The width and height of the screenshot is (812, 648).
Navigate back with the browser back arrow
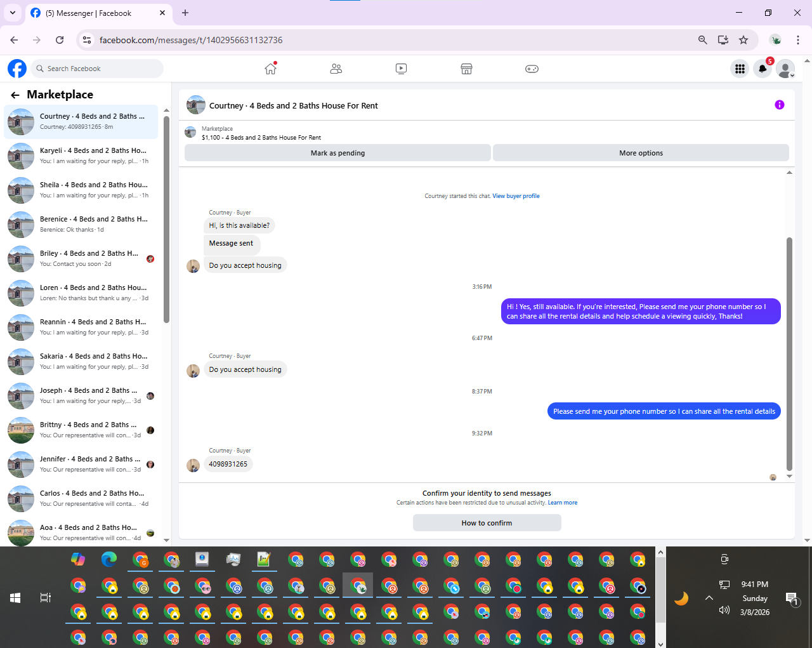point(14,40)
